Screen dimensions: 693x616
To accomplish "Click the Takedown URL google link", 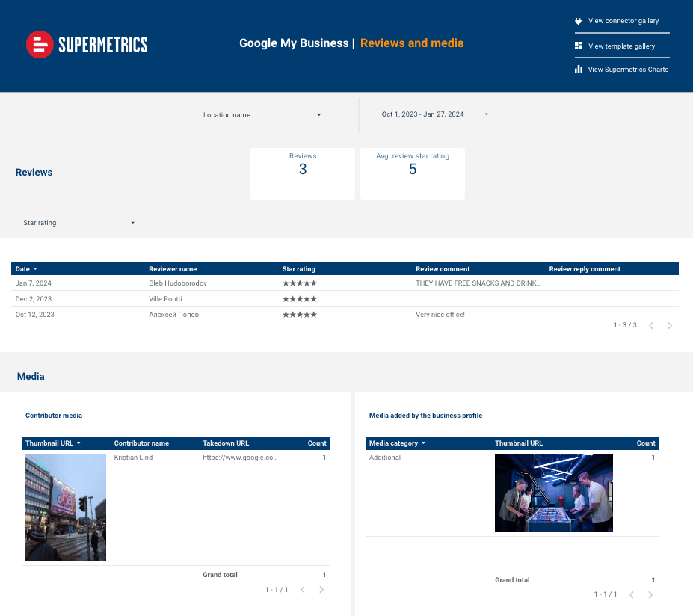I will 240,458.
